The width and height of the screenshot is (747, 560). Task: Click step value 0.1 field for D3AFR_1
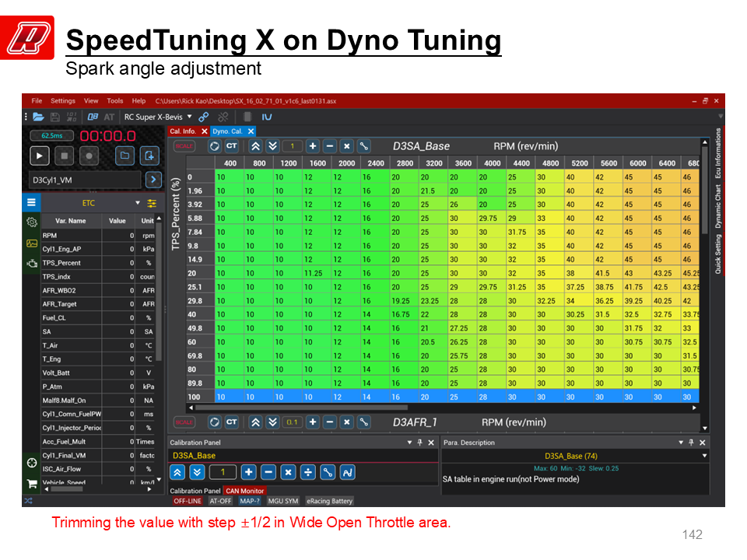tap(292, 422)
